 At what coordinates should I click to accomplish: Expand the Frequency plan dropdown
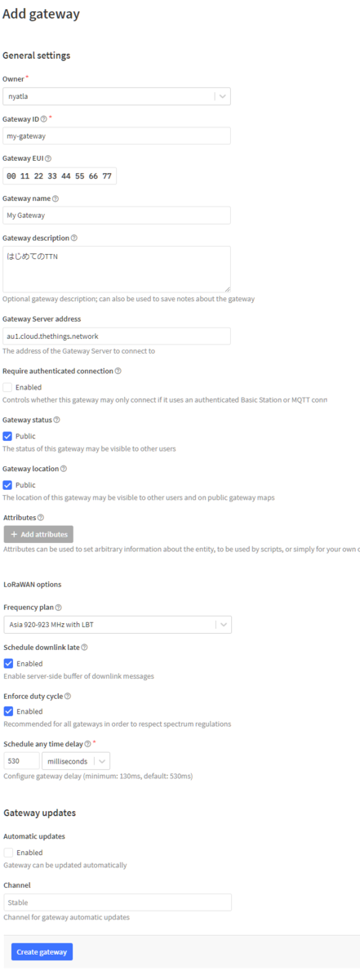pos(117,625)
